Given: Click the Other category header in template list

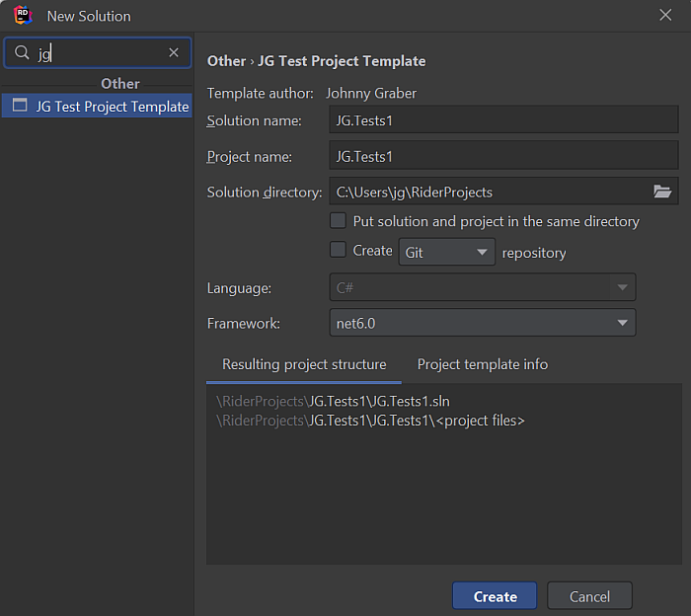Looking at the screenshot, I should 119,83.
